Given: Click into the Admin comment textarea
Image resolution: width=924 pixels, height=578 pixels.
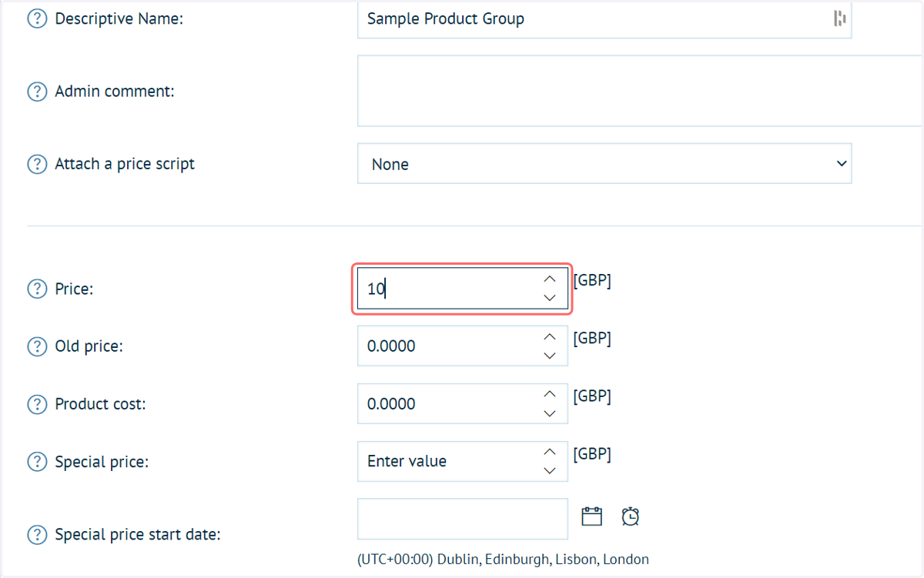Looking at the screenshot, I should [x=640, y=91].
